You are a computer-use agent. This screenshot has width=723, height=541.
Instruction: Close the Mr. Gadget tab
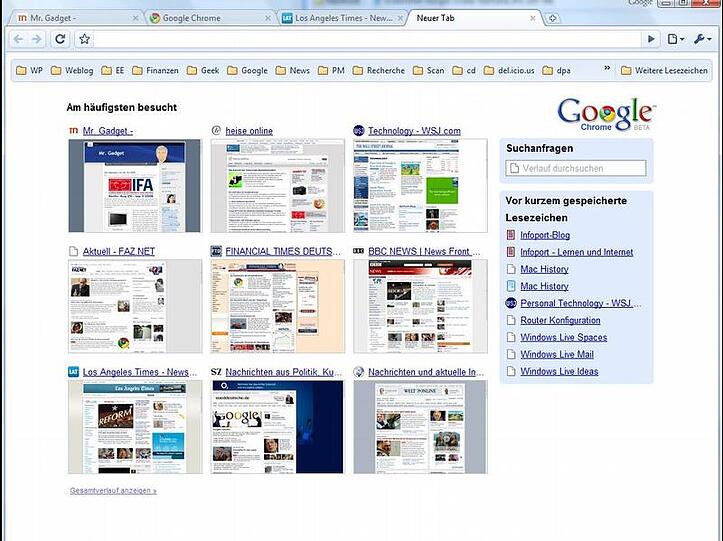pos(135,18)
